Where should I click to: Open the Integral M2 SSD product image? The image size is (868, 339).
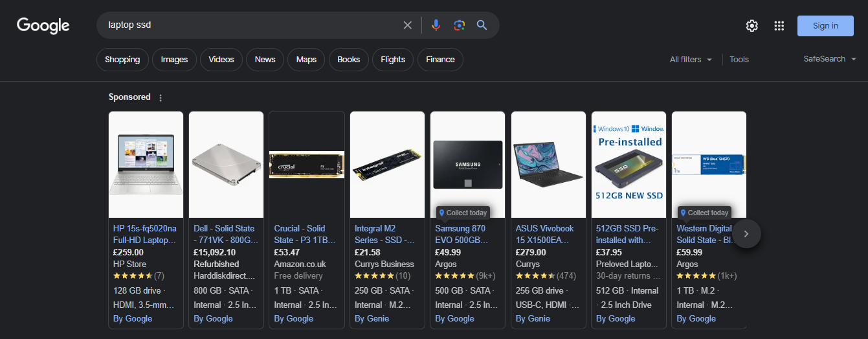coord(387,165)
